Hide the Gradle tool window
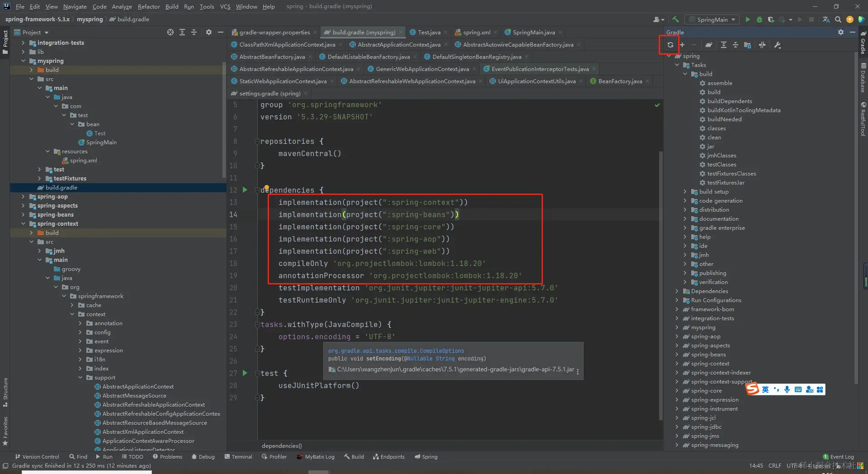The height and width of the screenshot is (474, 868). coord(852,32)
